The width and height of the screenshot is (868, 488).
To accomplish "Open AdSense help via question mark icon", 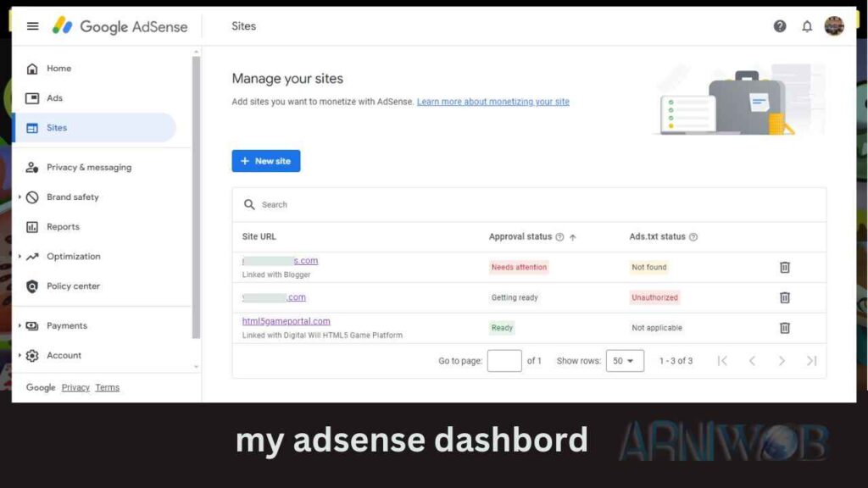I will (779, 25).
